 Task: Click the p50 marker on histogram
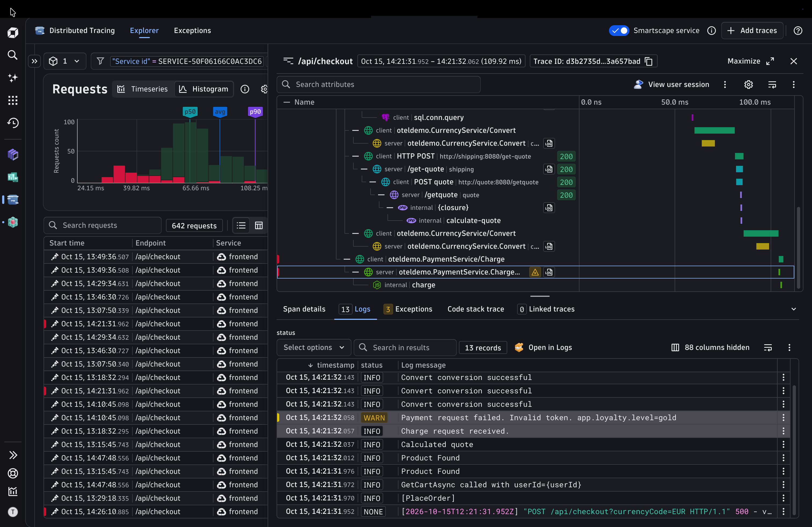[190, 112]
